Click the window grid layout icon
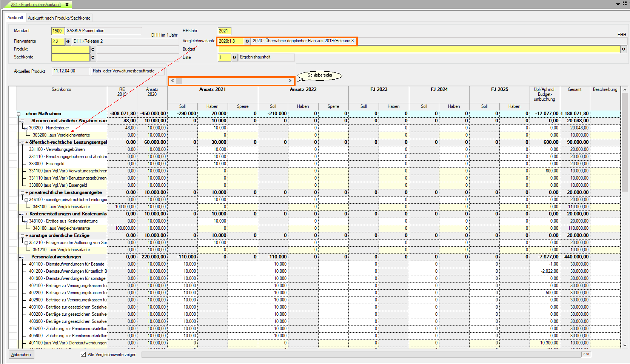The width and height of the screenshot is (630, 364). point(624,3)
